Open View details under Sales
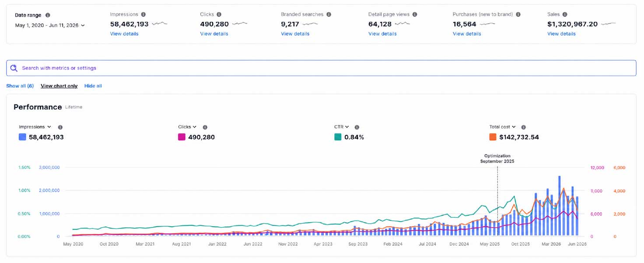This screenshot has height=263, width=644. tap(561, 34)
